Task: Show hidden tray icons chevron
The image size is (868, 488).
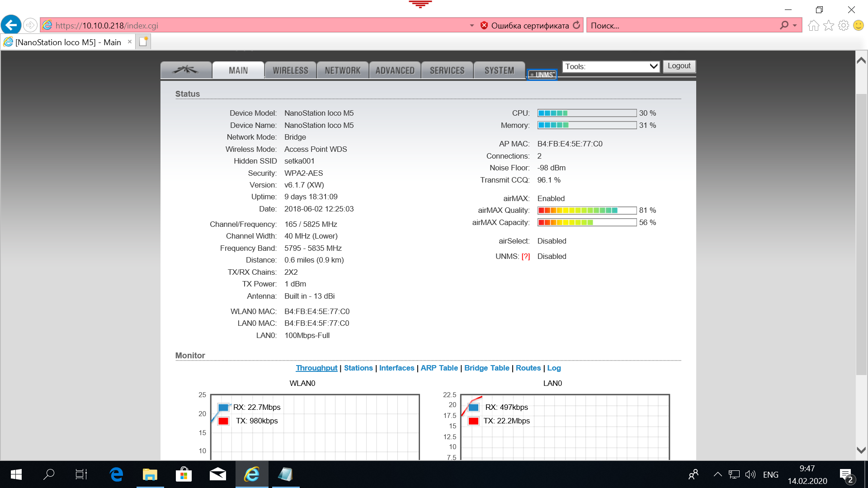Action: point(717,474)
